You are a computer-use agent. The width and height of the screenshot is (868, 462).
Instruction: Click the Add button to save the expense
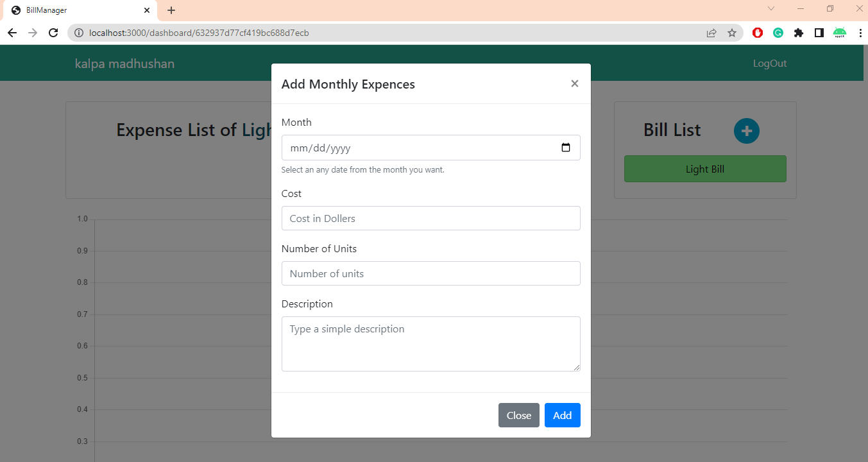click(x=562, y=415)
